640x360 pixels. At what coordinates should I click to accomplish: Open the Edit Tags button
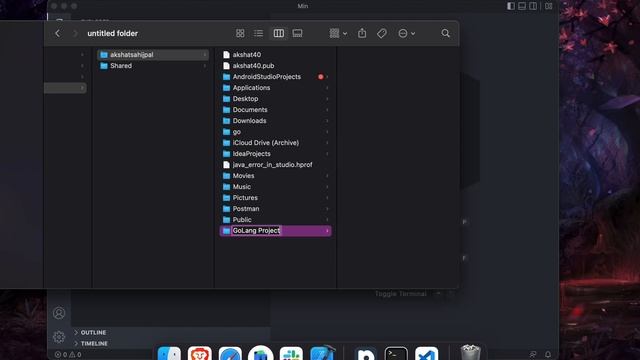click(x=382, y=33)
